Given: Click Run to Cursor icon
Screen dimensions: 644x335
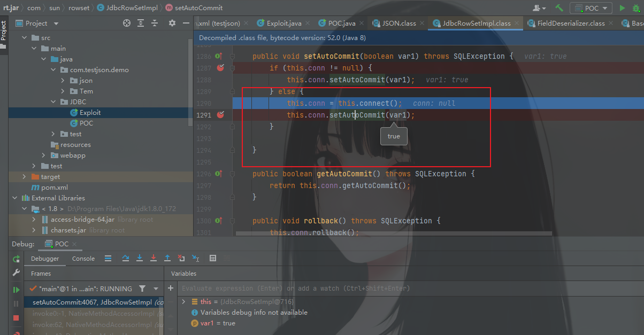Looking at the screenshot, I should (195, 259).
